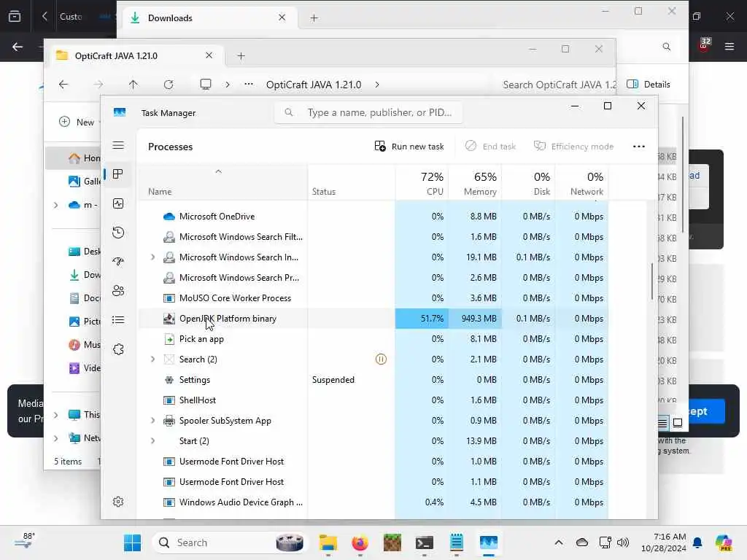The image size is (747, 560).
Task: Open Task Manager settings gear
Action: (118, 502)
